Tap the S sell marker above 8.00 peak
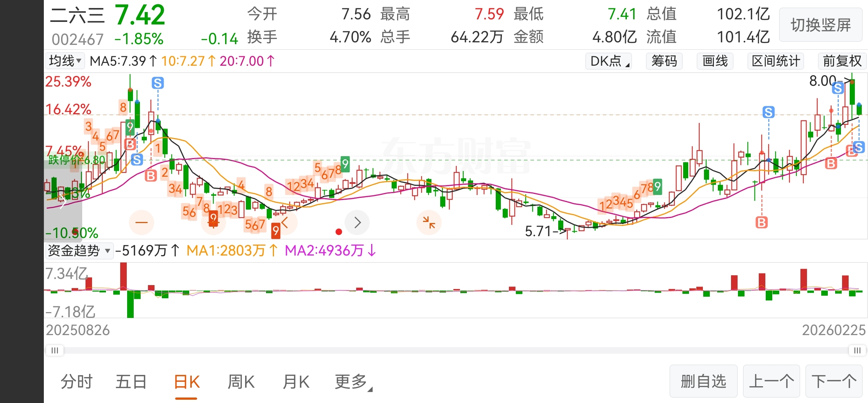The width and height of the screenshot is (868, 403). pos(838,88)
